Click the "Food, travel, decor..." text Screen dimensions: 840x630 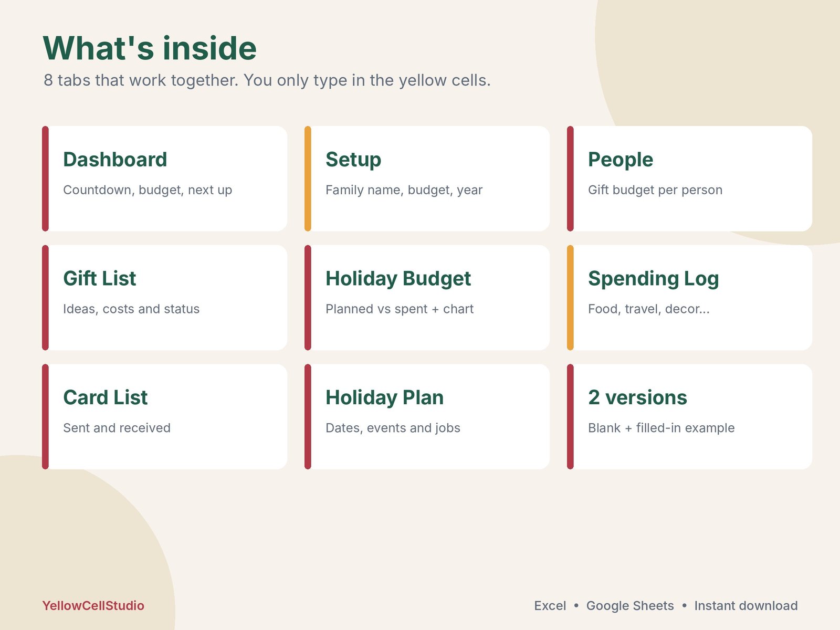pyautogui.click(x=649, y=309)
